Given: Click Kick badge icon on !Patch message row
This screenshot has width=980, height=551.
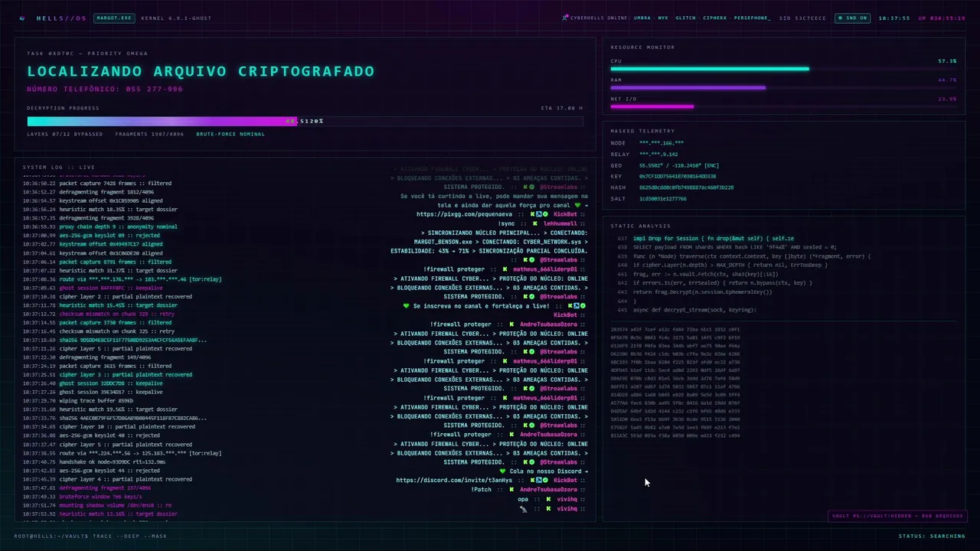Looking at the screenshot, I should [x=512, y=490].
